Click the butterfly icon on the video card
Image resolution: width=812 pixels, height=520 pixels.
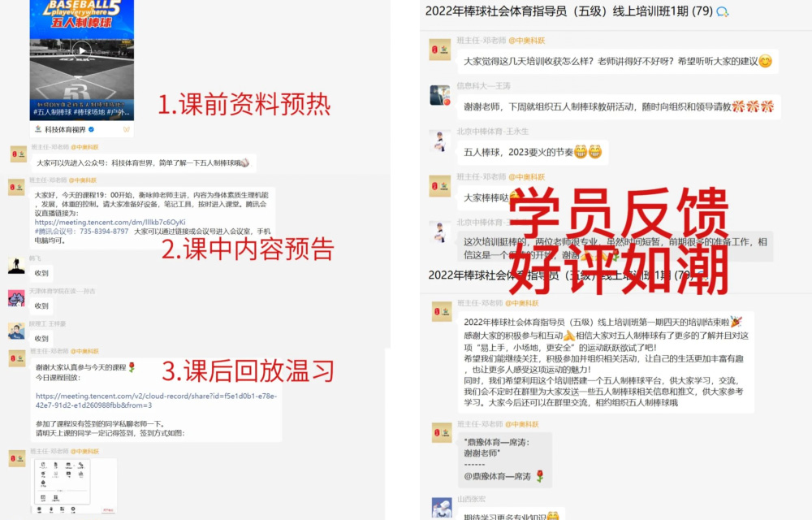point(127,129)
